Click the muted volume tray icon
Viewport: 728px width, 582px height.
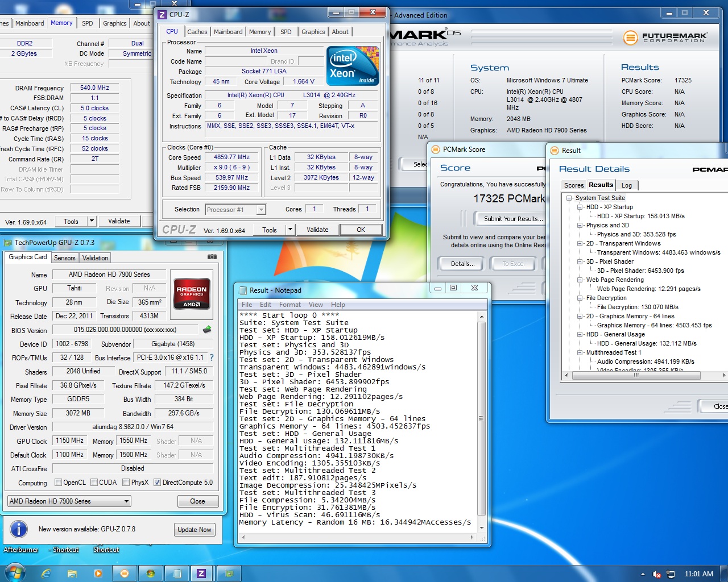click(656, 574)
